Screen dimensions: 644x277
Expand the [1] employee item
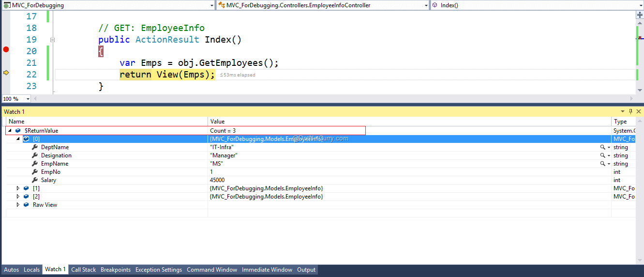click(x=18, y=188)
